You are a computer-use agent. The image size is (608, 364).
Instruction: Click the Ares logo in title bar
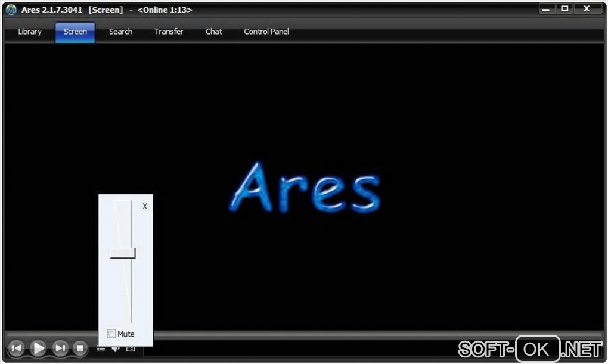click(x=11, y=10)
